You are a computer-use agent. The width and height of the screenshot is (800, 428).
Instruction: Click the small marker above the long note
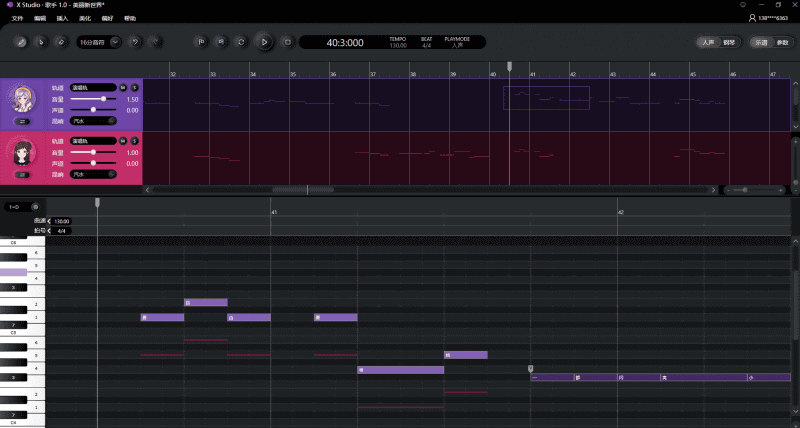[x=531, y=368]
